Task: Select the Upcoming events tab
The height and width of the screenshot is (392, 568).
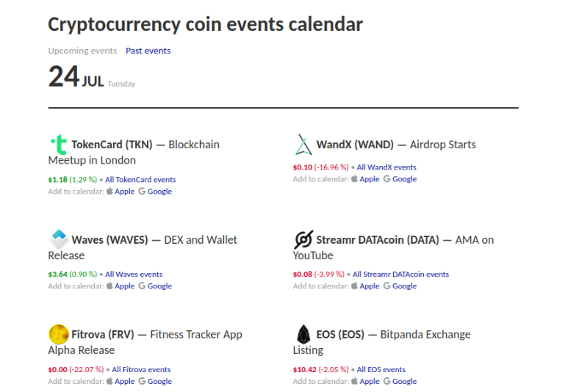Action: point(82,51)
